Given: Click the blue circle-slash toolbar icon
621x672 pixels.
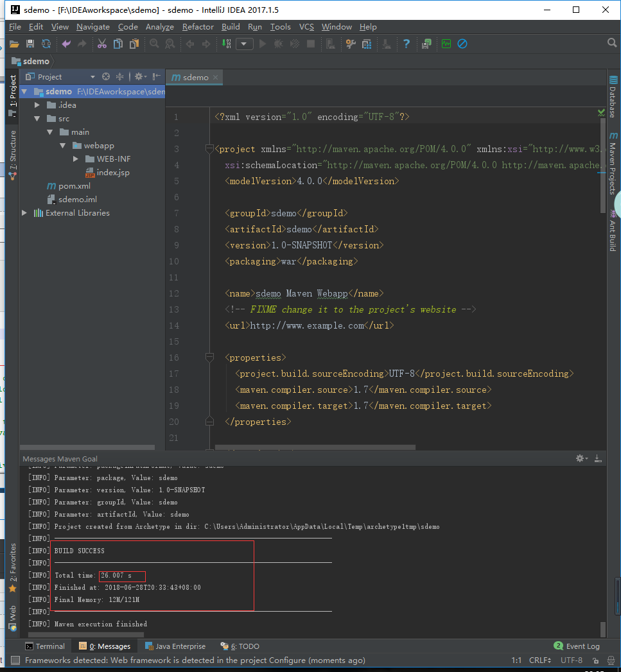Looking at the screenshot, I should click(x=462, y=44).
